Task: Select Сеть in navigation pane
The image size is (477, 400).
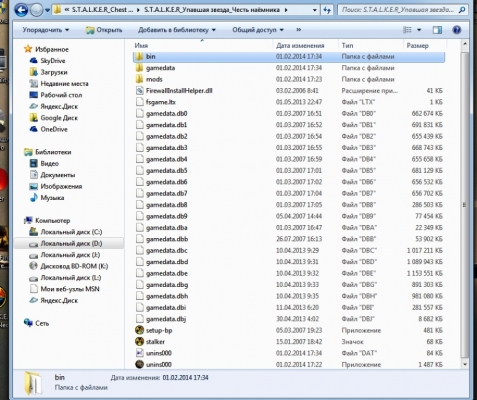Action: (36, 323)
